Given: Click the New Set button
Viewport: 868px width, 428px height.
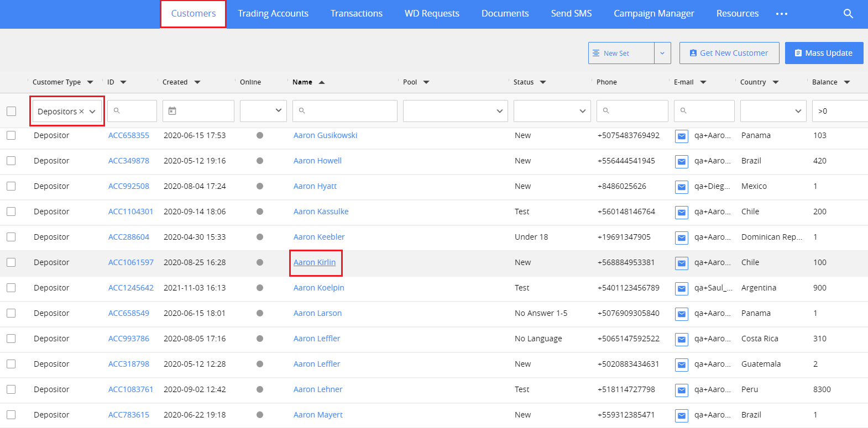Looking at the screenshot, I should pyautogui.click(x=621, y=53).
